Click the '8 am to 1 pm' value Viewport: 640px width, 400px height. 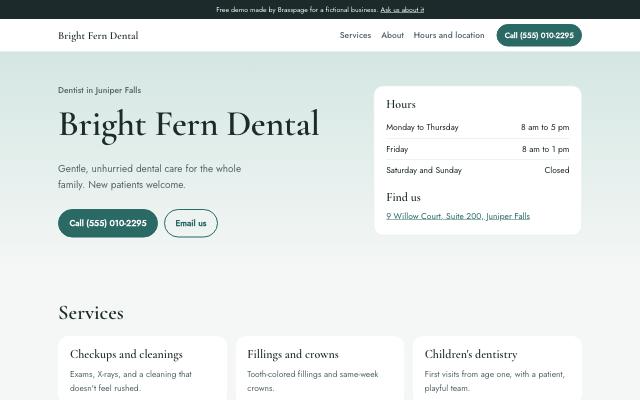pyautogui.click(x=545, y=149)
